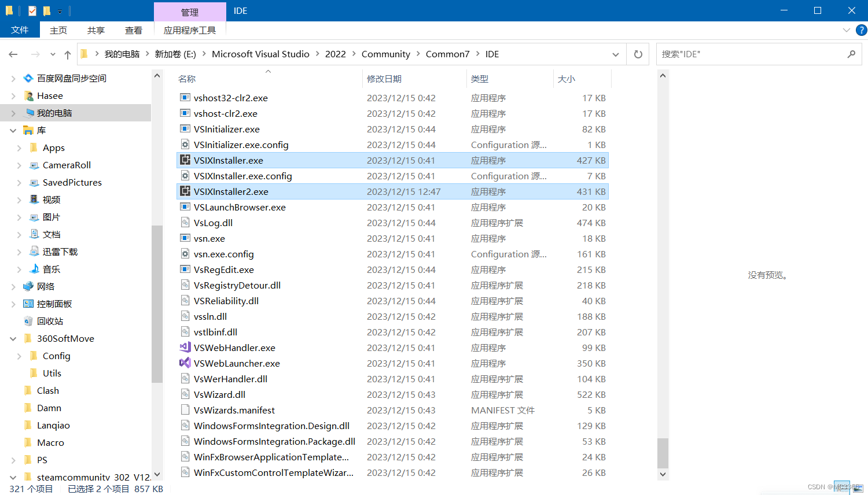868x495 pixels.
Task: Click the vsn.exe.config gear icon
Action: (185, 254)
